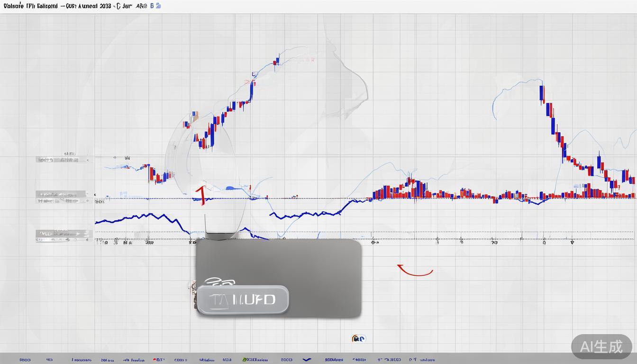The image size is (637, 364).
Task: Click the red marker on the dotted line
Action: [201, 195]
